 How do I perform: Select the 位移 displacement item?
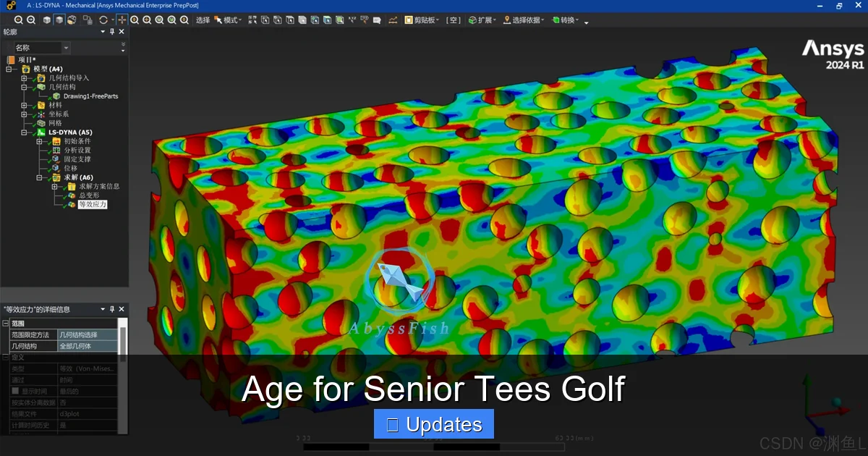(70, 168)
